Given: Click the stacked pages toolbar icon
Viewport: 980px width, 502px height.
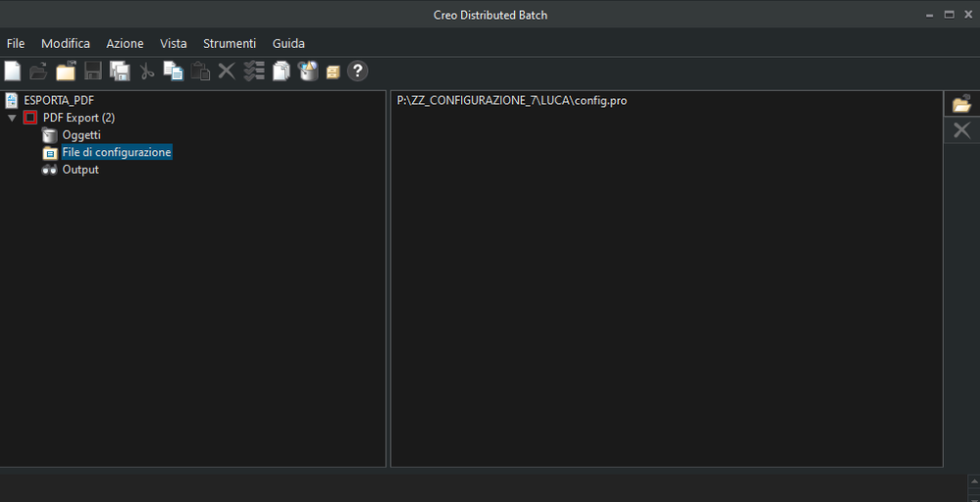Looking at the screenshot, I should pyautogui.click(x=282, y=72).
